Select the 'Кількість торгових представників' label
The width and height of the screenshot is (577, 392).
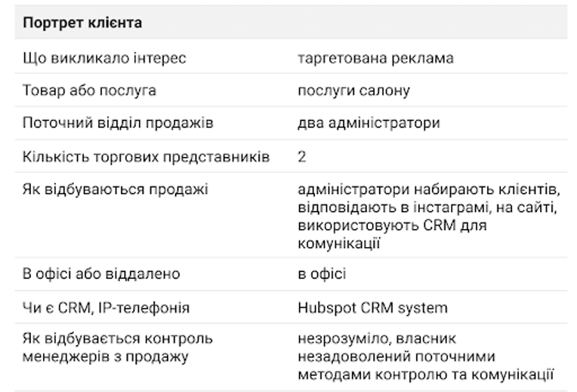tap(146, 157)
